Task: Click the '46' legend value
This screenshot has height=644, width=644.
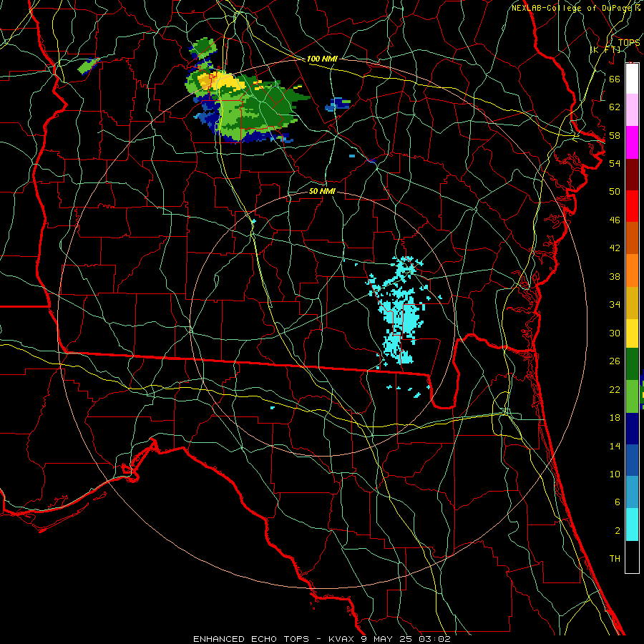Action: (x=615, y=220)
